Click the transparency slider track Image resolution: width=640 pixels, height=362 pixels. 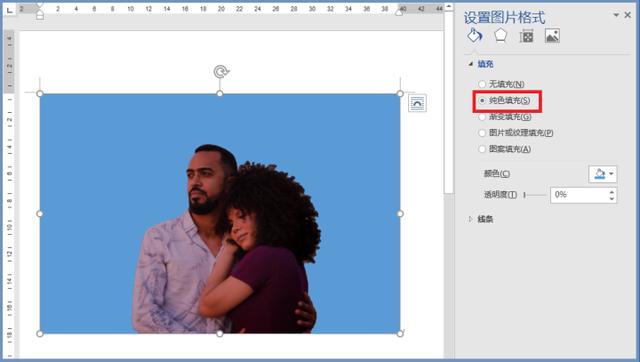coord(535,195)
